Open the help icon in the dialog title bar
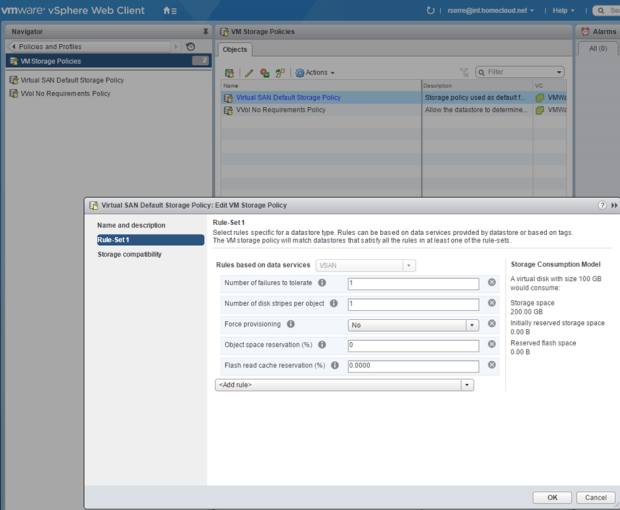Image resolution: width=620 pixels, height=510 pixels. (602, 205)
